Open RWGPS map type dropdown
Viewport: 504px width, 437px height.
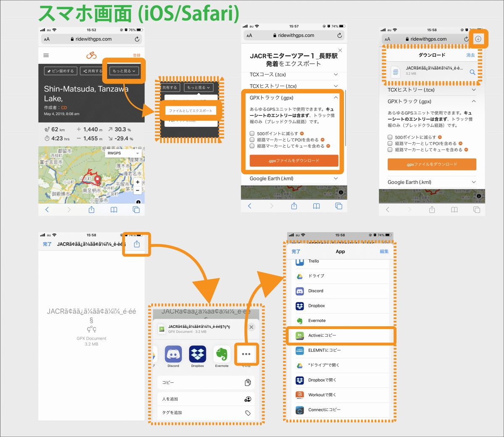tap(123, 153)
